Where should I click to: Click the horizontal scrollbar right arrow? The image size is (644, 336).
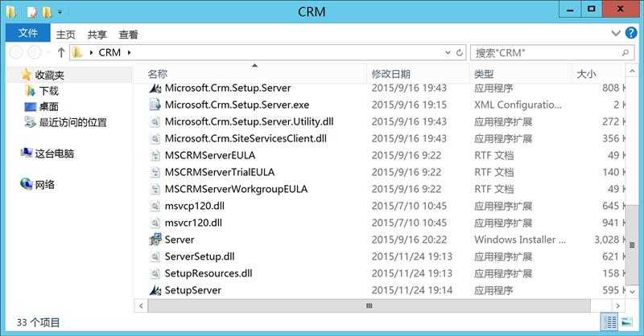pos(617,305)
